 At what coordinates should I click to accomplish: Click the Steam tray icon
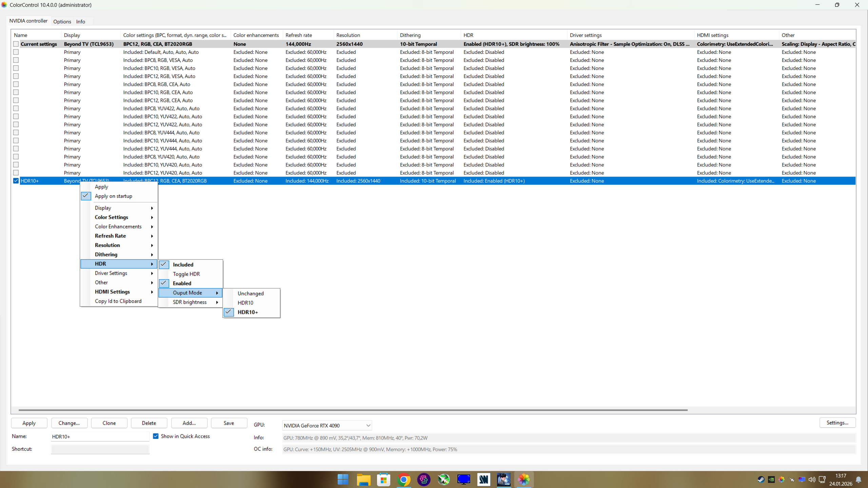(x=761, y=480)
